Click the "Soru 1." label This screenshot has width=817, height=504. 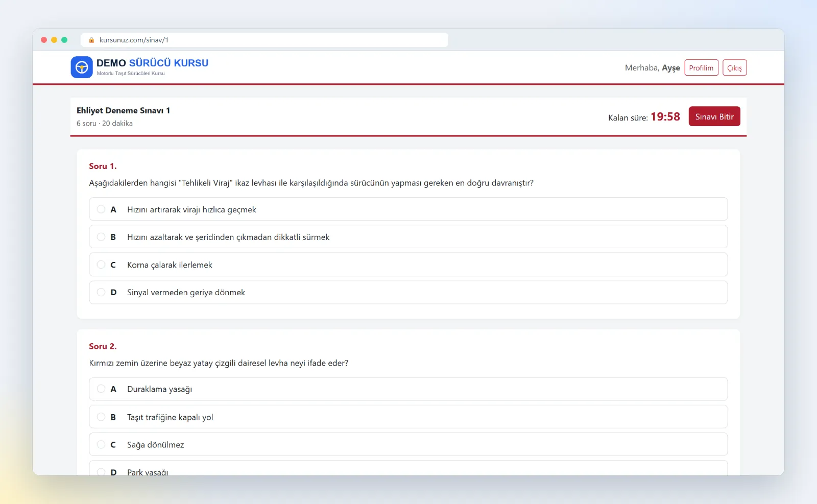tap(103, 166)
